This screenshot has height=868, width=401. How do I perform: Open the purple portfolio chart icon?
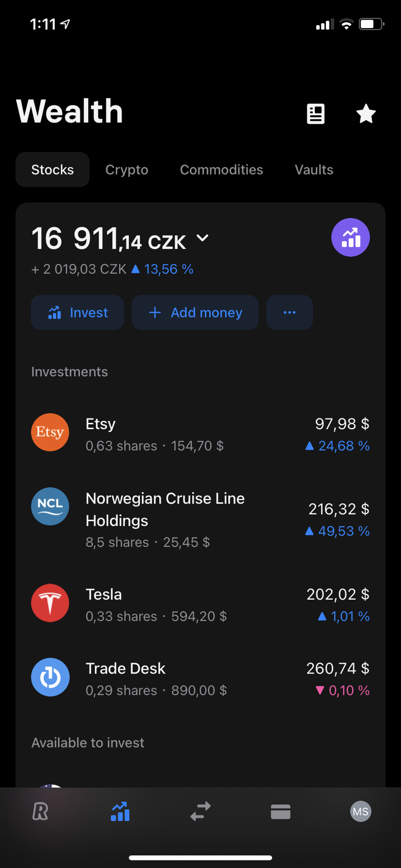click(350, 237)
